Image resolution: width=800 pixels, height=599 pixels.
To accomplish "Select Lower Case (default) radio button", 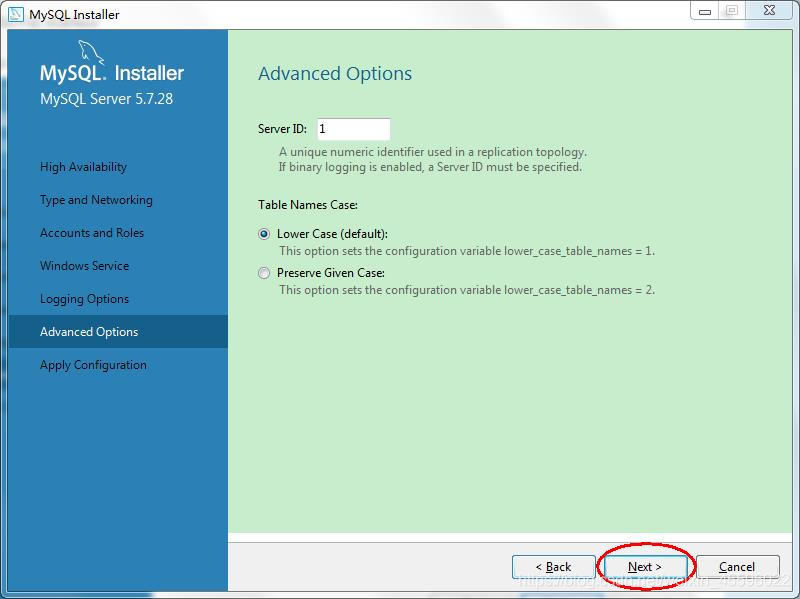I will (264, 234).
